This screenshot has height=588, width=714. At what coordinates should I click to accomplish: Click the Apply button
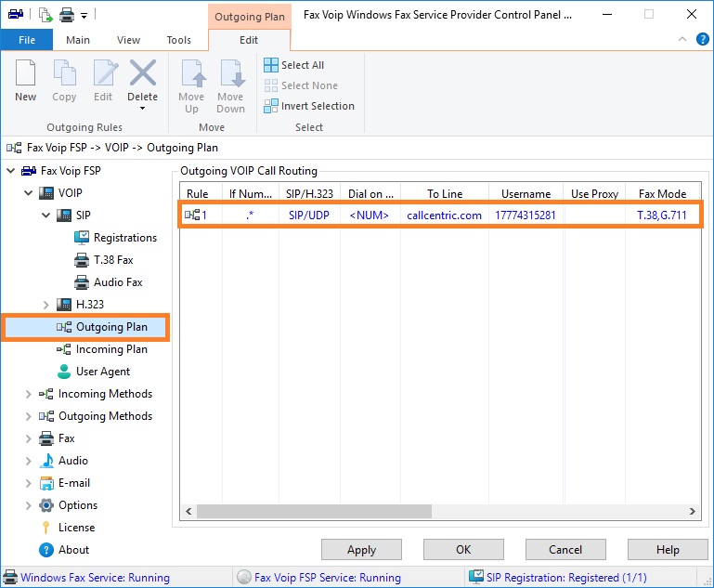[x=361, y=550]
